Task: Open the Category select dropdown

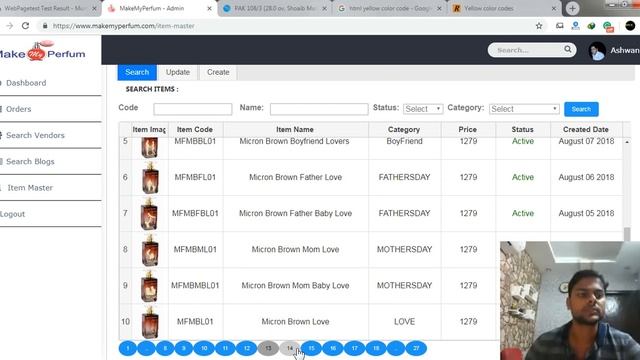Action: (x=524, y=109)
